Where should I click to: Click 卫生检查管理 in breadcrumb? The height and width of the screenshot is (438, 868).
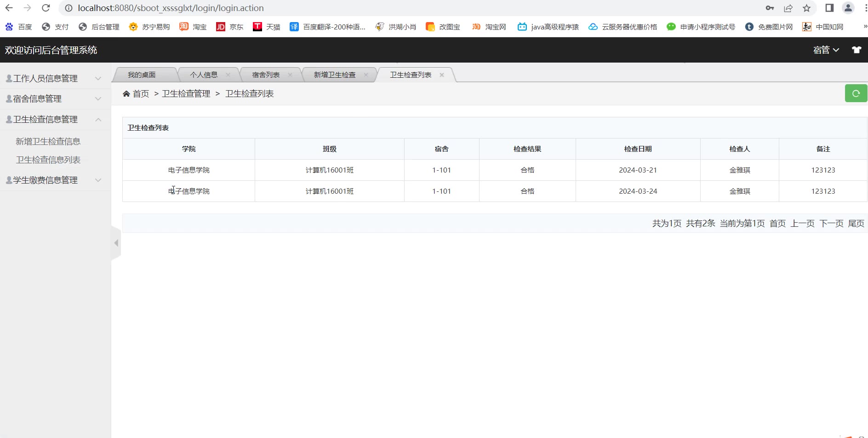186,94
